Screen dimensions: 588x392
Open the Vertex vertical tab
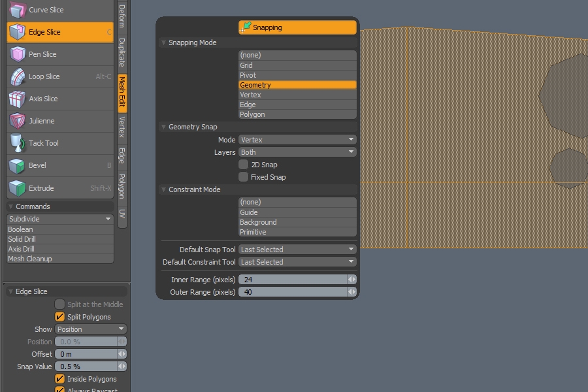click(122, 127)
